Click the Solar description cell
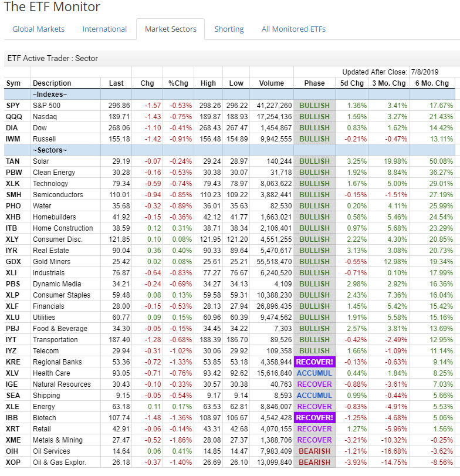Viewport: 460px width, 476px height. click(41, 161)
